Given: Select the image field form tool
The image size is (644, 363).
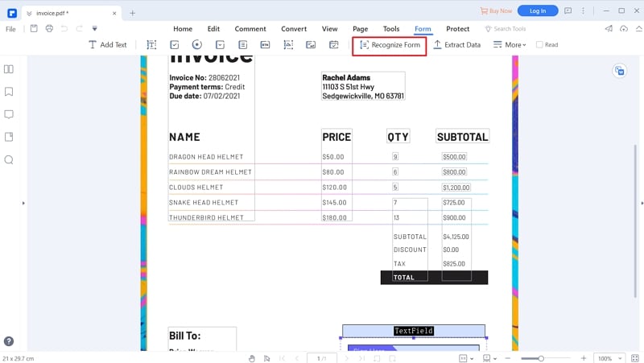Looking at the screenshot, I should pyautogui.click(x=288, y=45).
